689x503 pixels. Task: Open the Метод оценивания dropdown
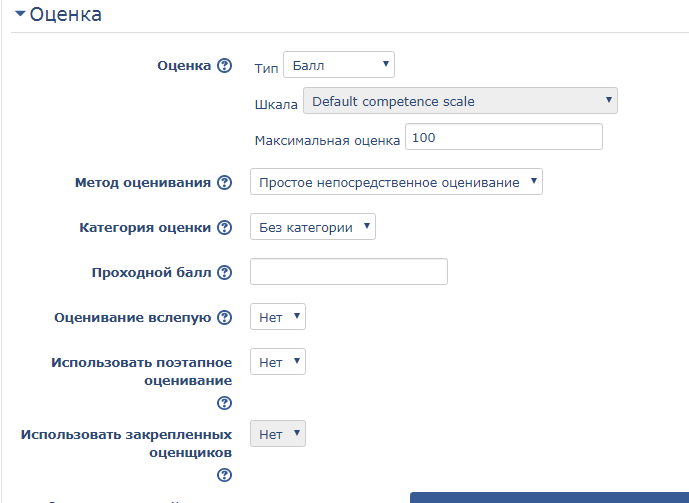[396, 182]
